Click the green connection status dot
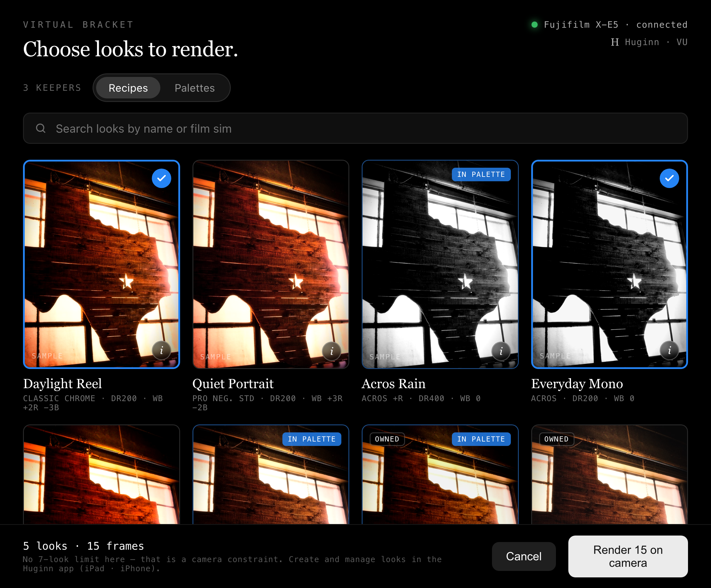Viewport: 711px width, 588px height. click(535, 24)
